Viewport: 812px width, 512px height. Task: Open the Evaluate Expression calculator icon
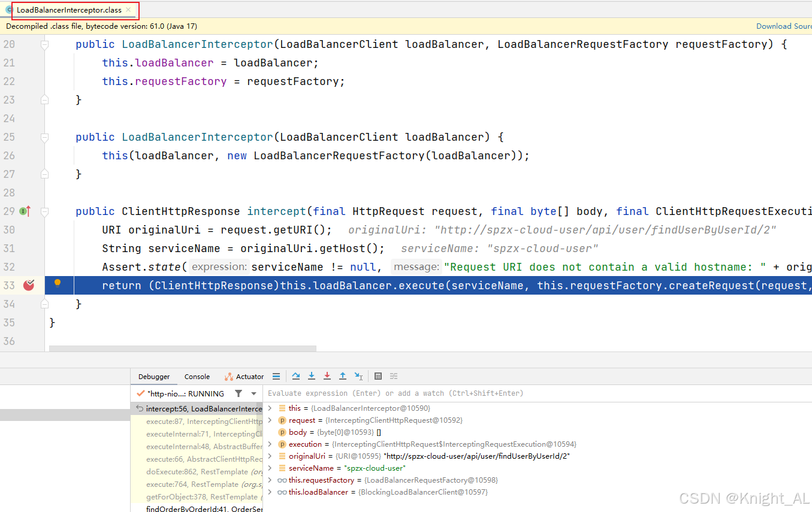378,376
